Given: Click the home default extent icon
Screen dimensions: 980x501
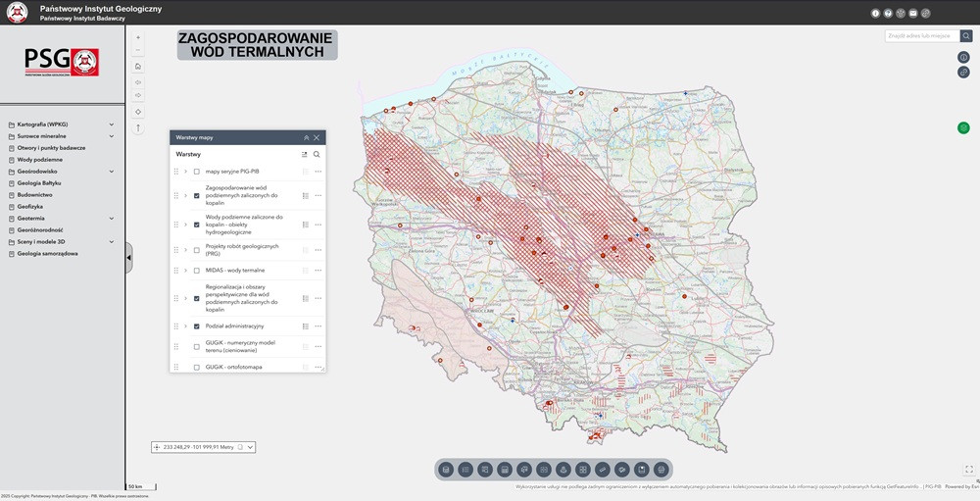Looking at the screenshot, I should [138, 67].
